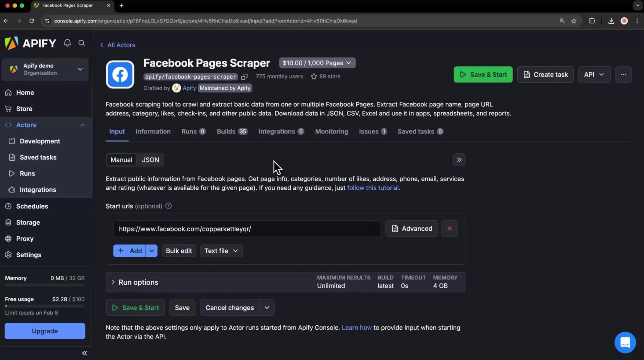Open the browser zoom magnifier icon
This screenshot has height=360, width=644.
click(x=562, y=21)
